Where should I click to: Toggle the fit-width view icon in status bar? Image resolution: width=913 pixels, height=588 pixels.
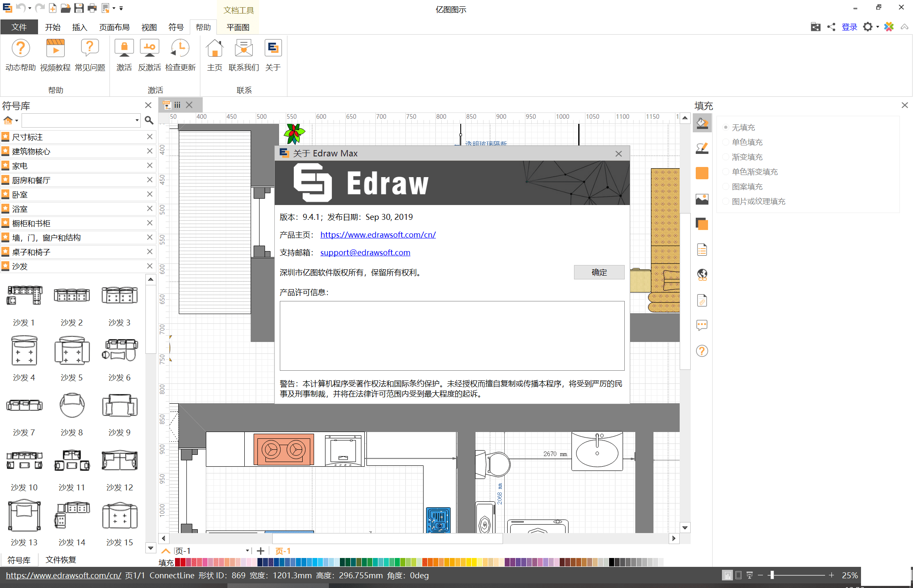tap(738, 575)
